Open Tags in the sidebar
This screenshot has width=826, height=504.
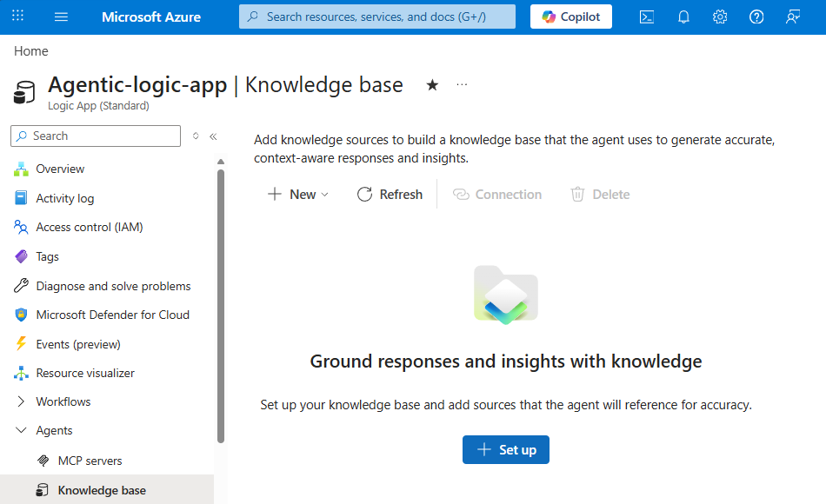click(x=48, y=256)
